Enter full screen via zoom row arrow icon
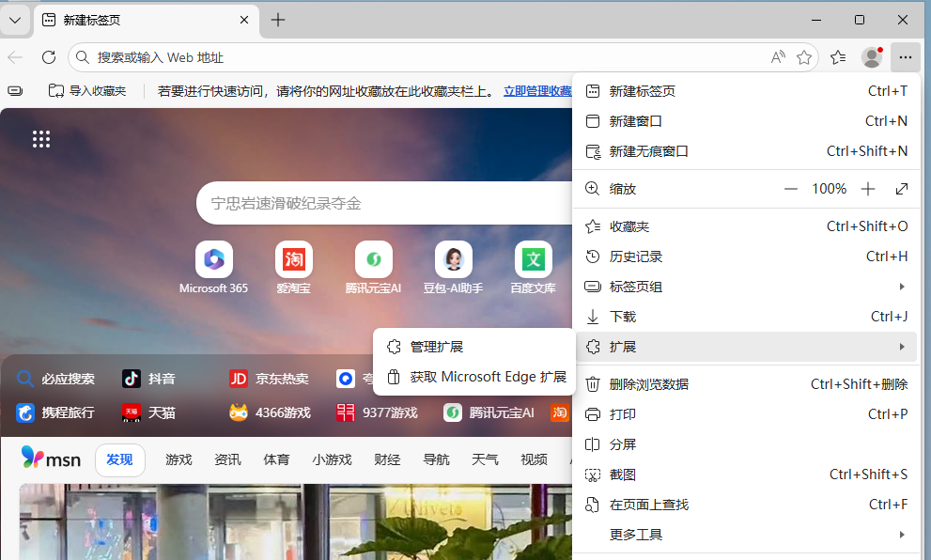This screenshot has height=560, width=931. coord(902,189)
